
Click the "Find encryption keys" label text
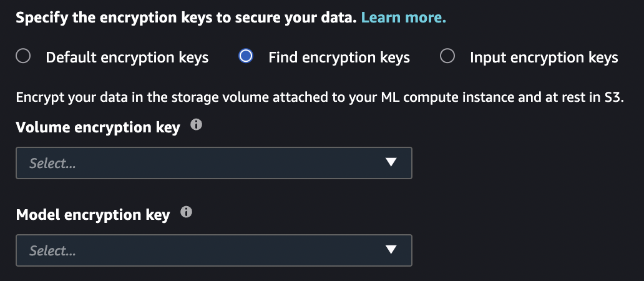pos(339,58)
